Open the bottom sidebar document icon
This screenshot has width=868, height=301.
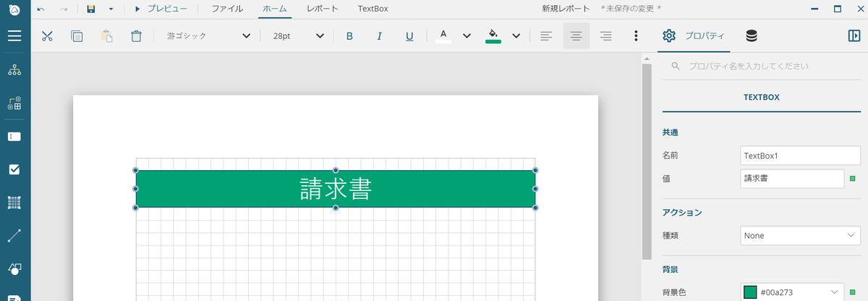14,297
